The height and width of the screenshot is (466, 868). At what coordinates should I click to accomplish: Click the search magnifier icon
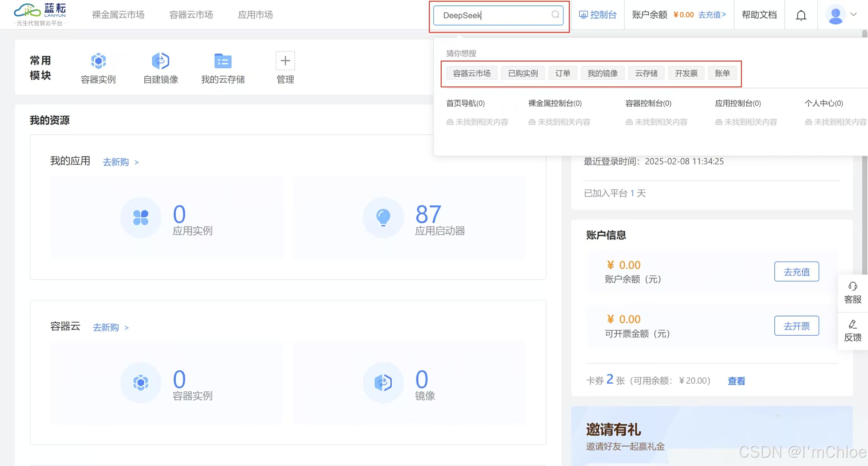(x=555, y=15)
